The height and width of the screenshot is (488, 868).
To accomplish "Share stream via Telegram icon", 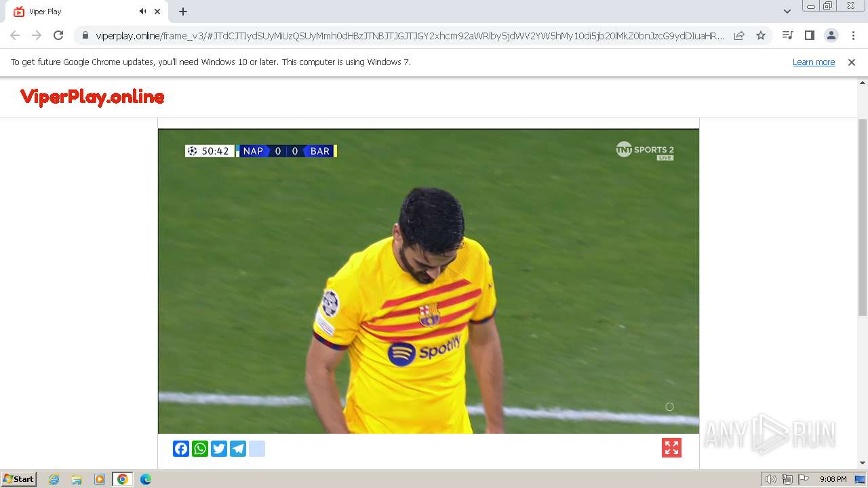I will point(238,449).
